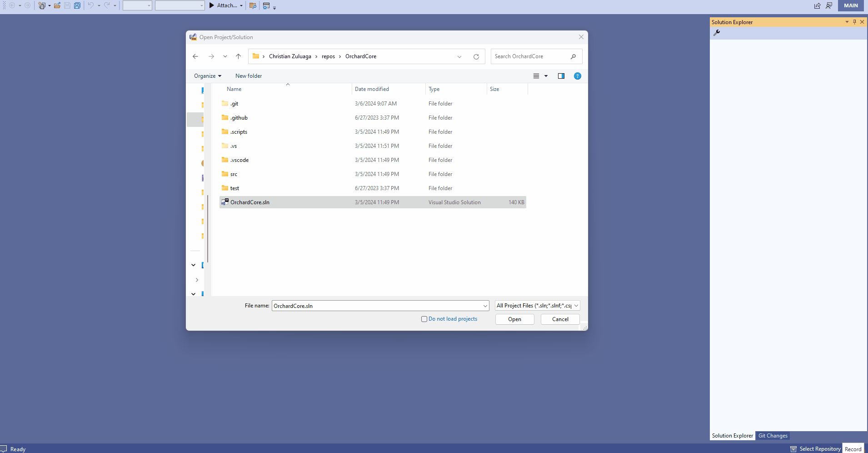Open the Organize dropdown menu

pos(208,76)
